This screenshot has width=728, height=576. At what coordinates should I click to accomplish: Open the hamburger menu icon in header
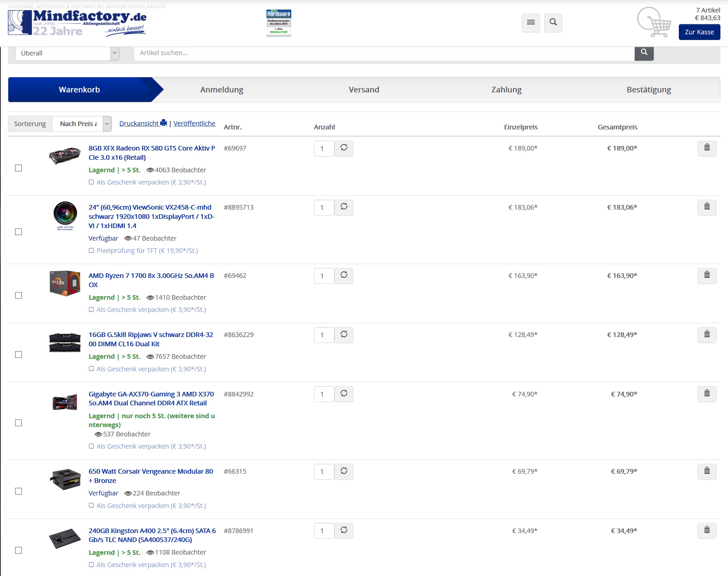pyautogui.click(x=530, y=22)
